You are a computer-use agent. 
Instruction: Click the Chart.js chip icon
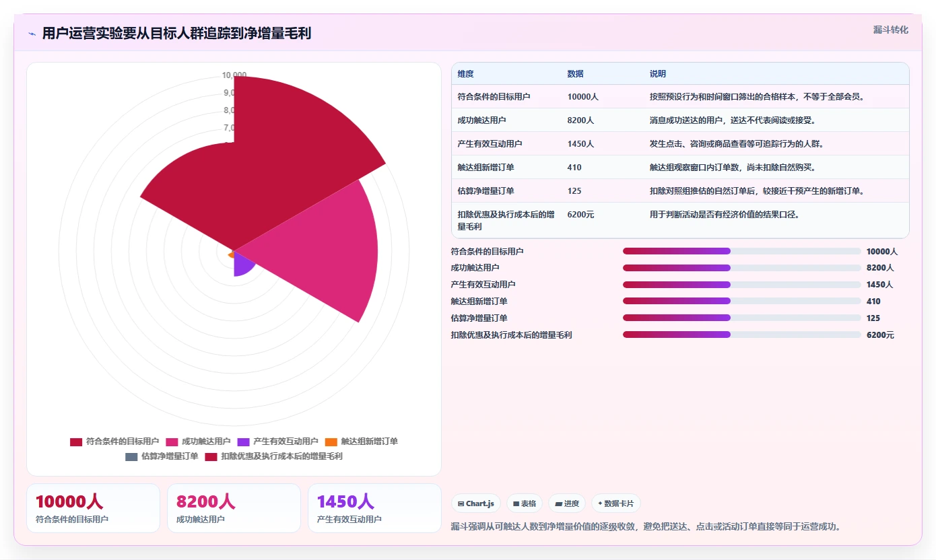461,503
